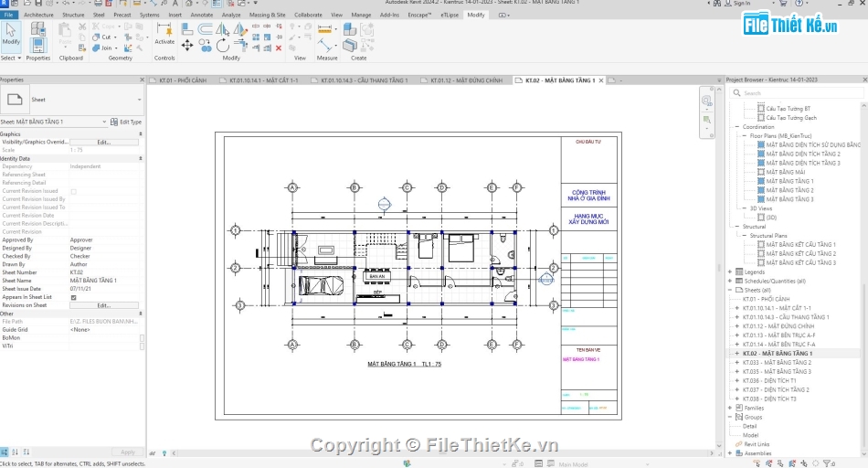Expand the Legends tree node
This screenshot has width=868, height=468.
(x=730, y=272)
